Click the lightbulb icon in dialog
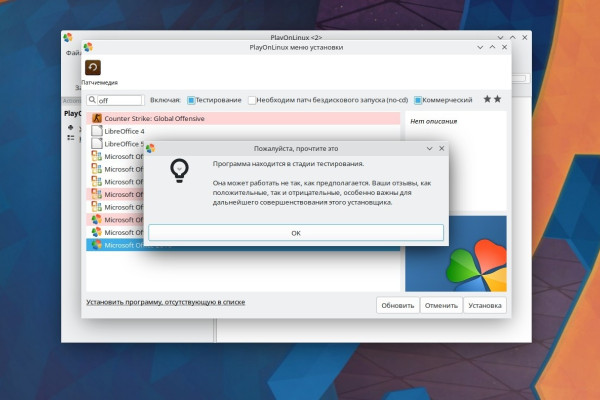 tap(179, 171)
